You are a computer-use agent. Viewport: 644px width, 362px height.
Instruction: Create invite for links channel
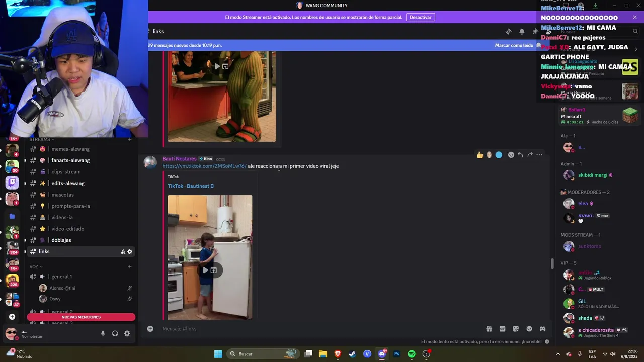123,252
